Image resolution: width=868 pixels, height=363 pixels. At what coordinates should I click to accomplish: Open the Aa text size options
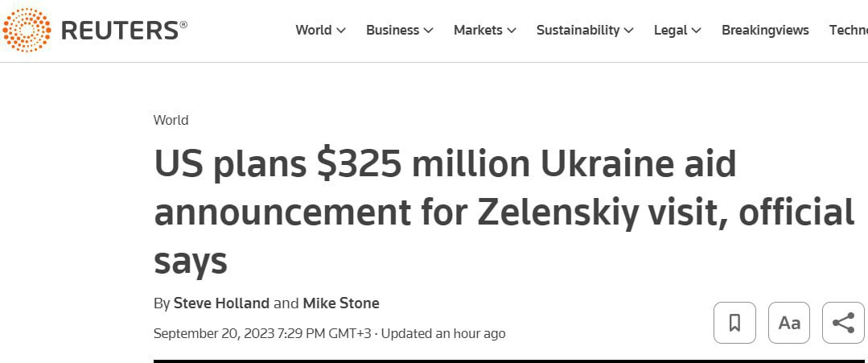(x=789, y=323)
